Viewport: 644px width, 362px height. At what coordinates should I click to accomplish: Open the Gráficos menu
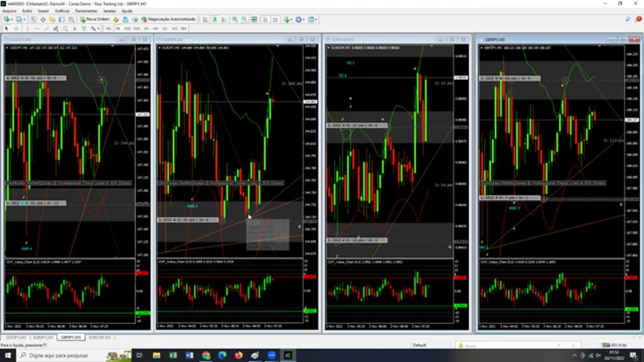[x=62, y=11]
